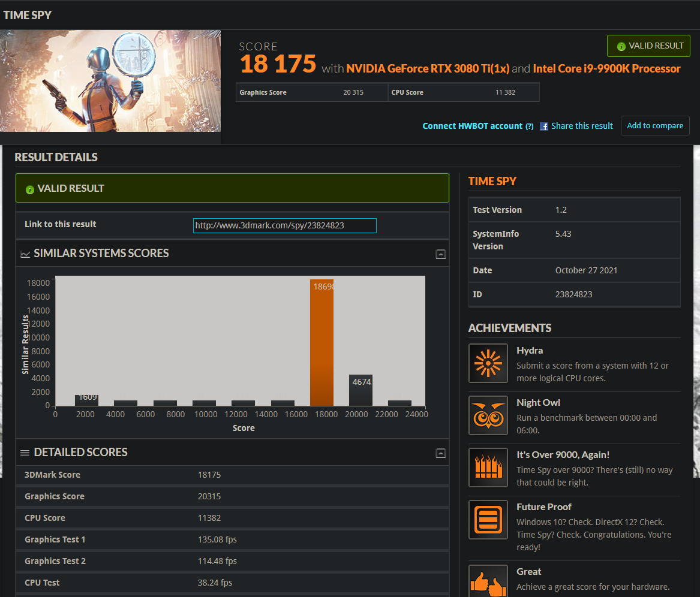Image resolution: width=700 pixels, height=597 pixels.
Task: Click the Date October 27 2021 row
Action: point(574,270)
